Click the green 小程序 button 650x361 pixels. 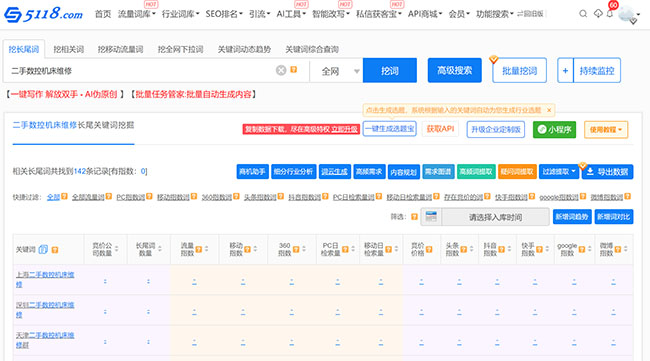click(x=554, y=130)
